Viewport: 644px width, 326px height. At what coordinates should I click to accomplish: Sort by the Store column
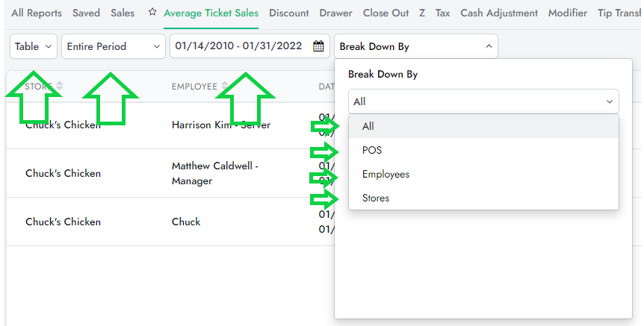tap(60, 87)
